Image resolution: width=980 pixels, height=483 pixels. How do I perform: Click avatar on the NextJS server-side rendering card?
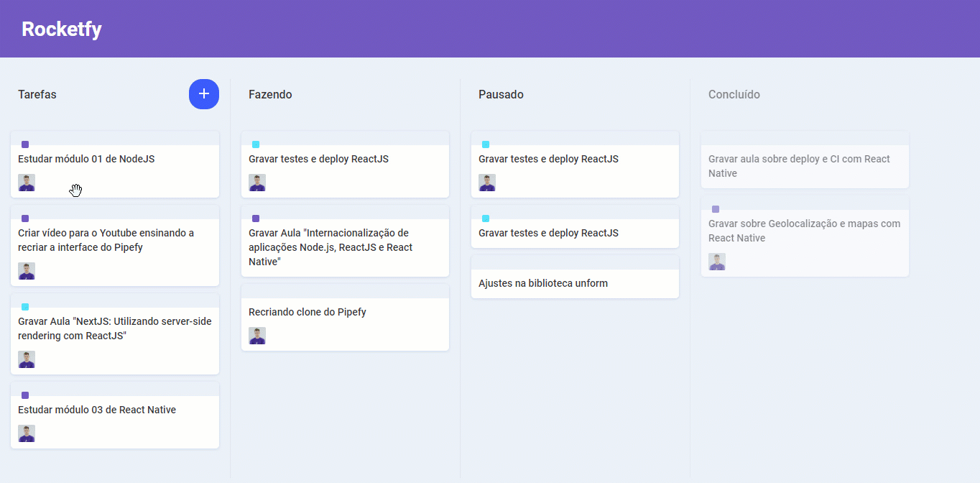pyautogui.click(x=27, y=359)
